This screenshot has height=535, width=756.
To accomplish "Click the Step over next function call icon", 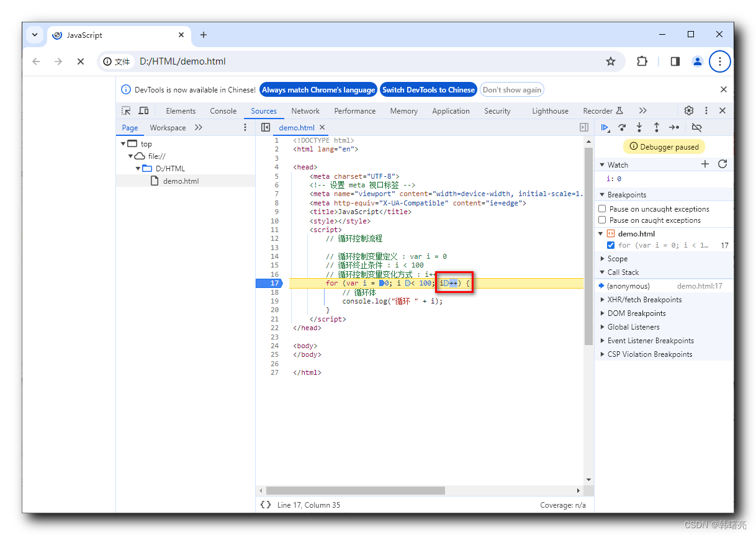I will (622, 127).
